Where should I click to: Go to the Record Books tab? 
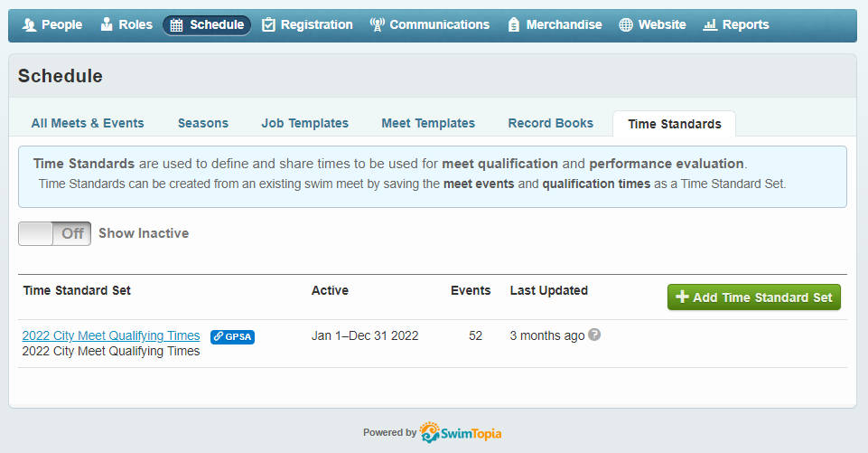tap(551, 123)
